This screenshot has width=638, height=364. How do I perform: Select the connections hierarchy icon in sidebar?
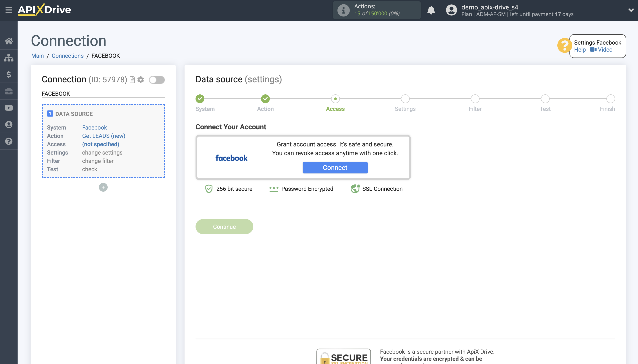coord(9,58)
